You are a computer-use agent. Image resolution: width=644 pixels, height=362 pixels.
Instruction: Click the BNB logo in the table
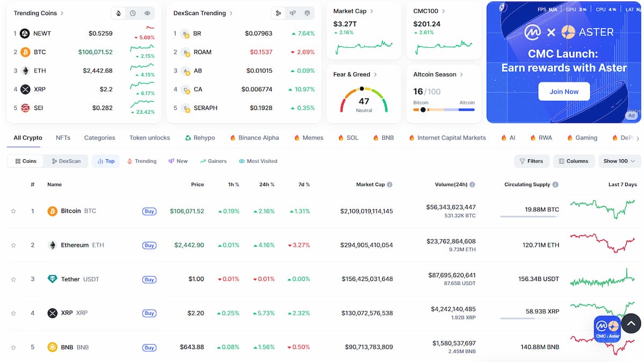tap(52, 348)
